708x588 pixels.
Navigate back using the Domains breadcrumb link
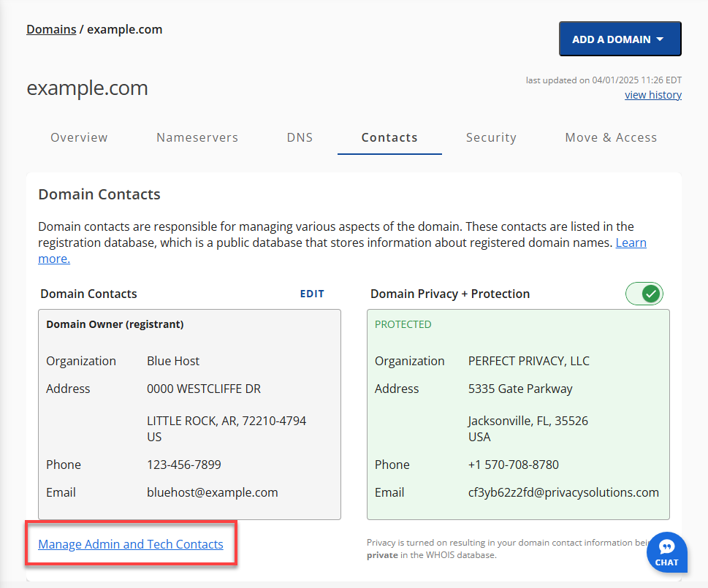click(x=51, y=29)
